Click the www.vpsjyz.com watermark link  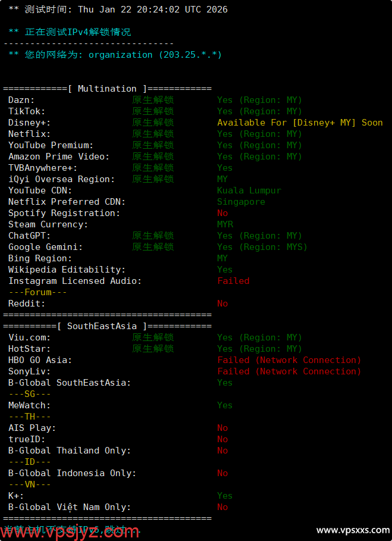[x=71, y=531]
